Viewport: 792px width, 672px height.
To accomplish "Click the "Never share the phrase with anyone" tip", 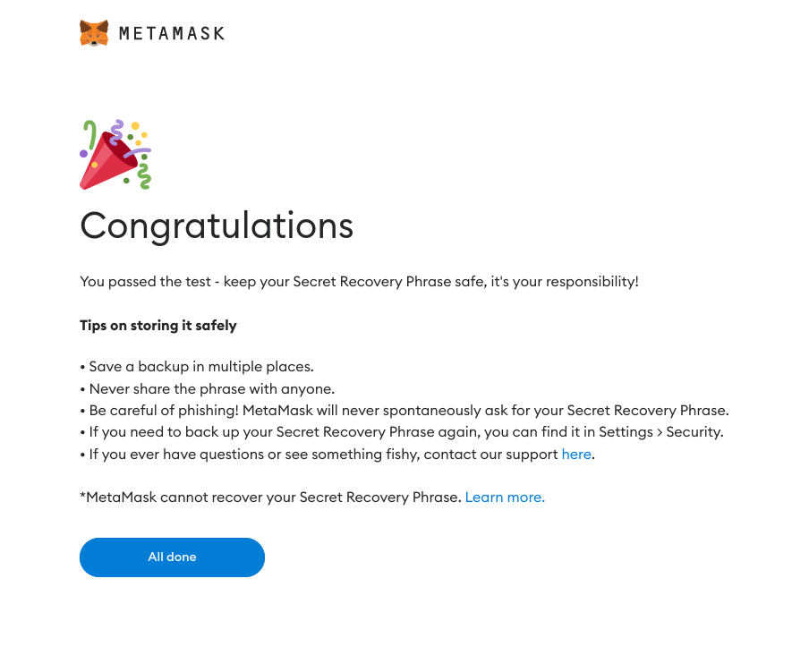I will click(x=211, y=389).
